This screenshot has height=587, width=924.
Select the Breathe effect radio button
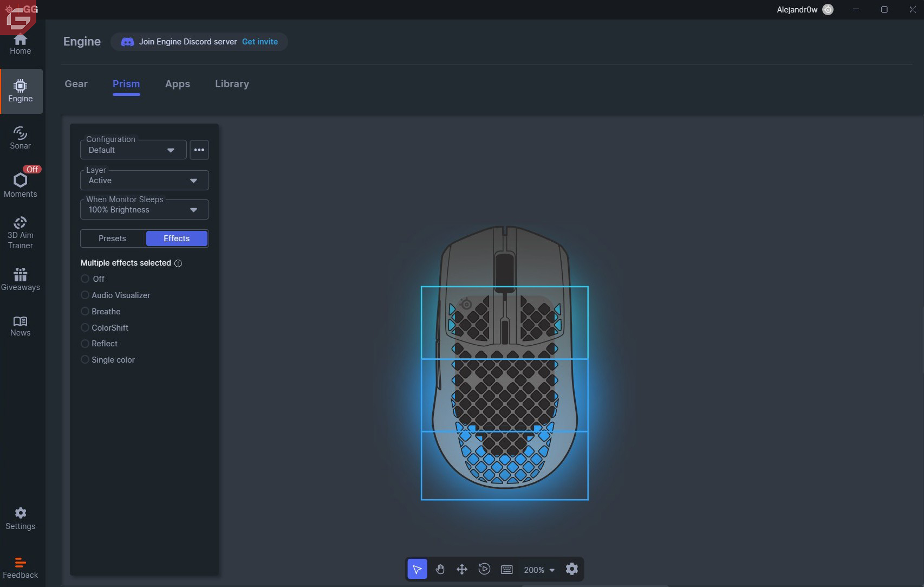tap(85, 312)
